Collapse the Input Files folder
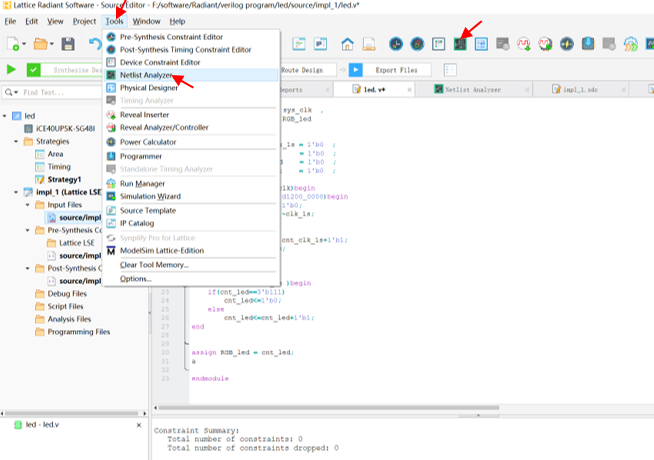 click(28, 205)
